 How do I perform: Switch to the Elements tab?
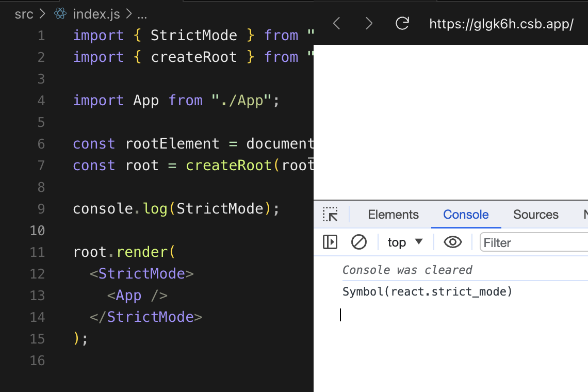point(393,214)
